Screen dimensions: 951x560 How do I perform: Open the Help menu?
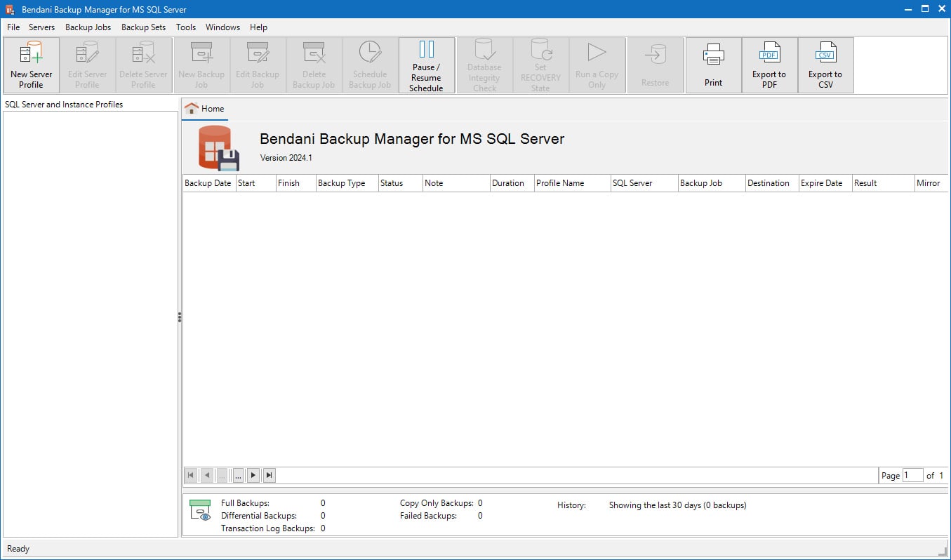[258, 27]
